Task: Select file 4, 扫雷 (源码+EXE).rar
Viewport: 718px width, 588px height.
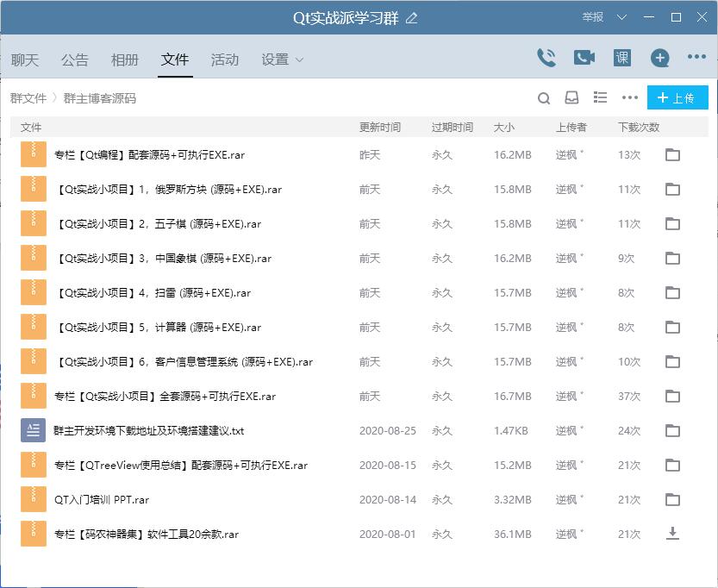Action: pos(153,292)
